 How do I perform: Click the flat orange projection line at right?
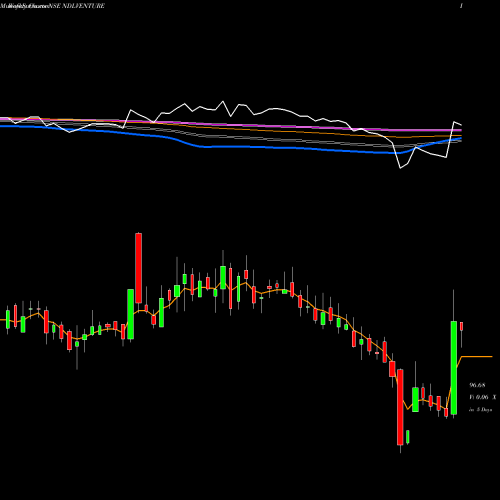click(477, 357)
